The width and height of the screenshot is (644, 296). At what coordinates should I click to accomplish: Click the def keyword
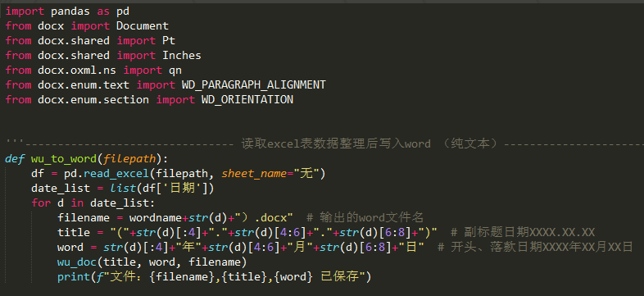(x=15, y=159)
